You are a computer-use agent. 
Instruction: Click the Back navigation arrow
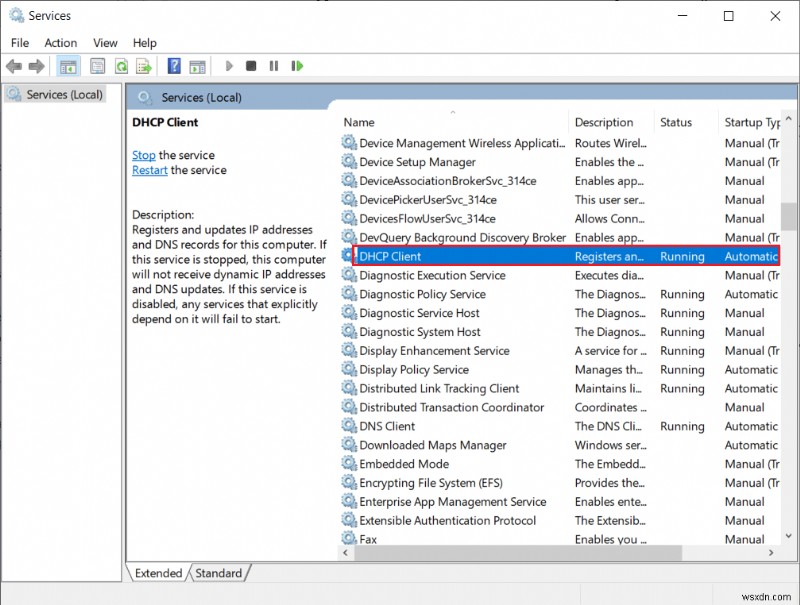pos(14,66)
